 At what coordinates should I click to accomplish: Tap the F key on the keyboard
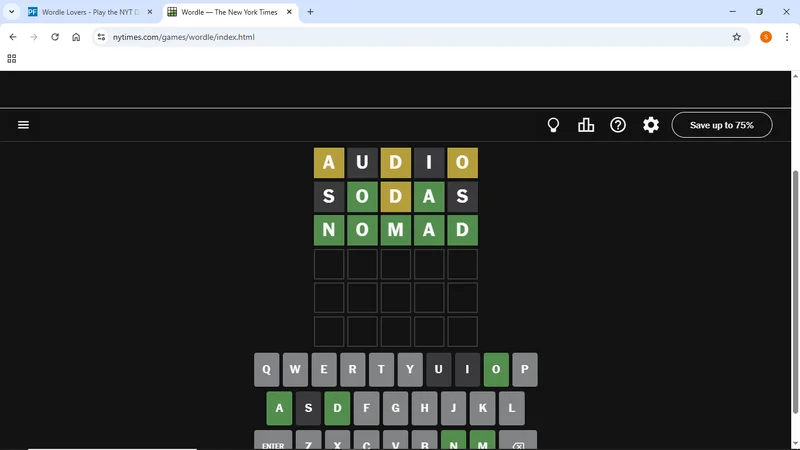(366, 408)
